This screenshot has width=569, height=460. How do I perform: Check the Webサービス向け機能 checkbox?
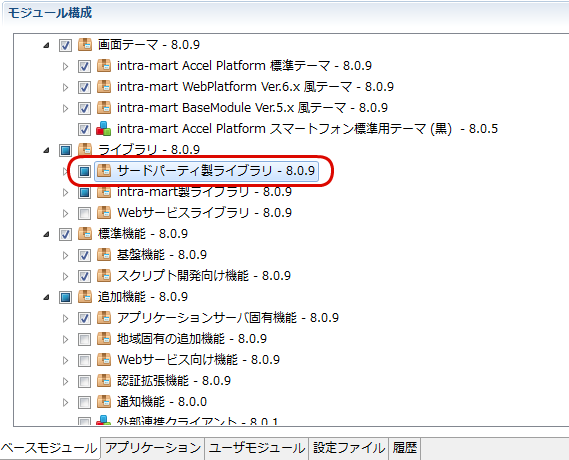[84, 361]
